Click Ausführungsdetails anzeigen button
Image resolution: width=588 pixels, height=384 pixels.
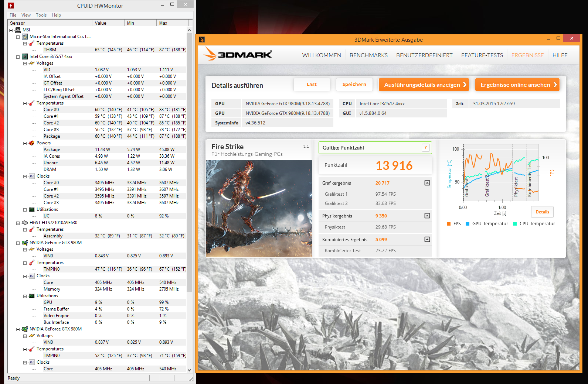pos(424,85)
